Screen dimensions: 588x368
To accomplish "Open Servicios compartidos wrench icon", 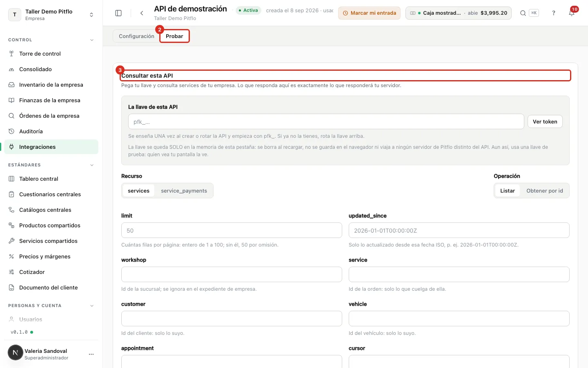I will tap(11, 241).
